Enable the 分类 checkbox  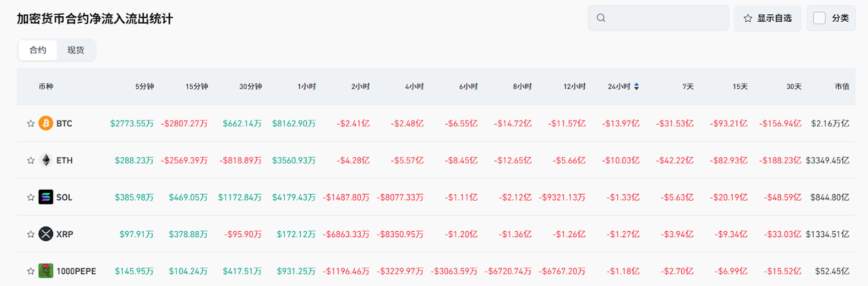coord(819,18)
